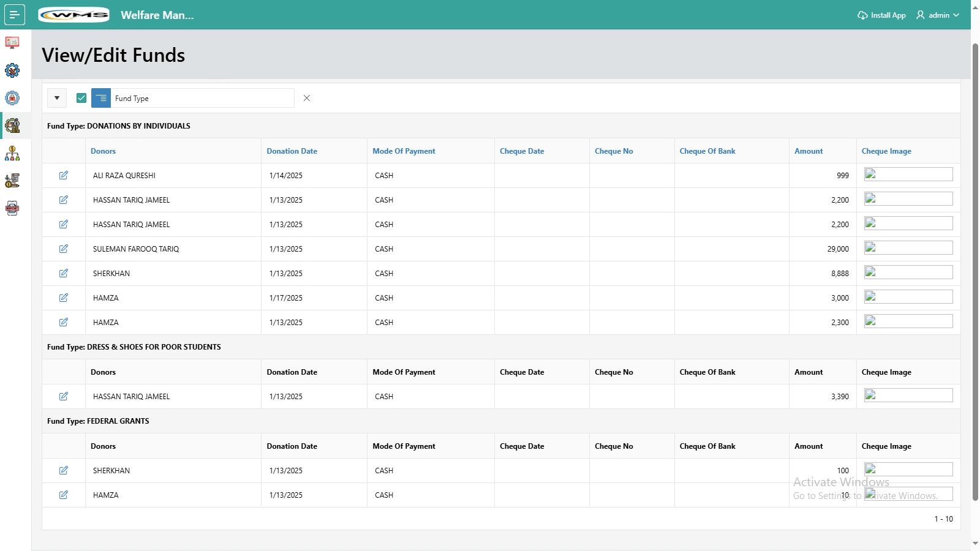Click edit icon for SULEMAN FAROOQ TARIQ
The width and height of the screenshot is (980, 551).
[x=64, y=249]
